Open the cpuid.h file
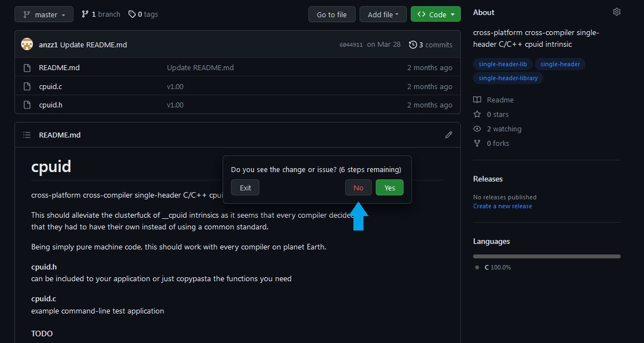 click(51, 105)
